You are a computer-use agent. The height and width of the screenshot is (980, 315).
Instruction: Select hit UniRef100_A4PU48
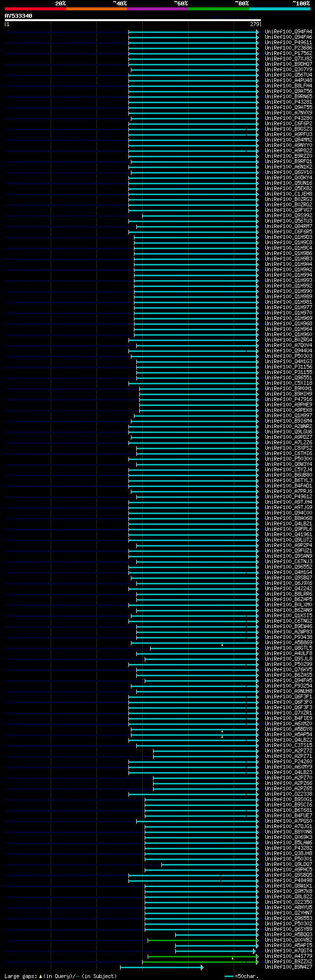click(288, 80)
